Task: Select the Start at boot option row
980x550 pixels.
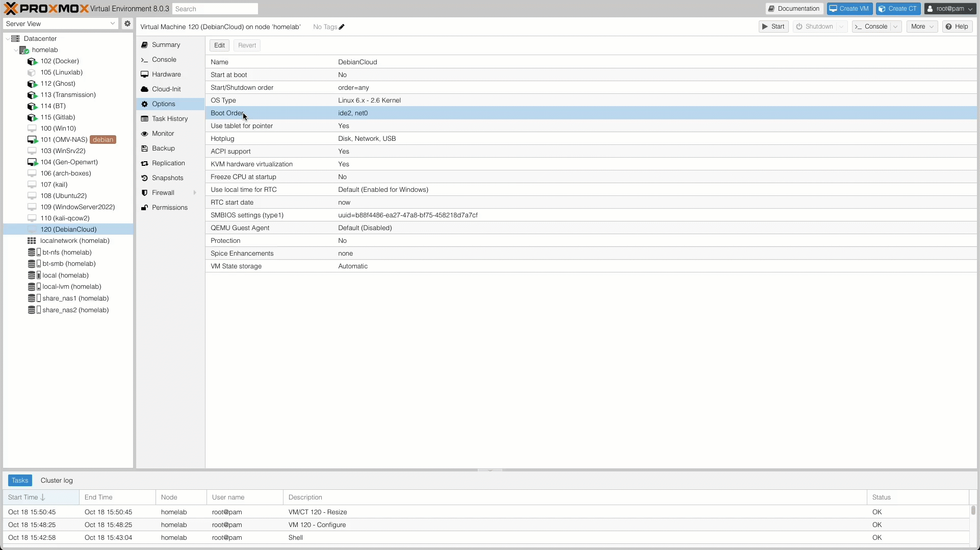Action: 591,75
